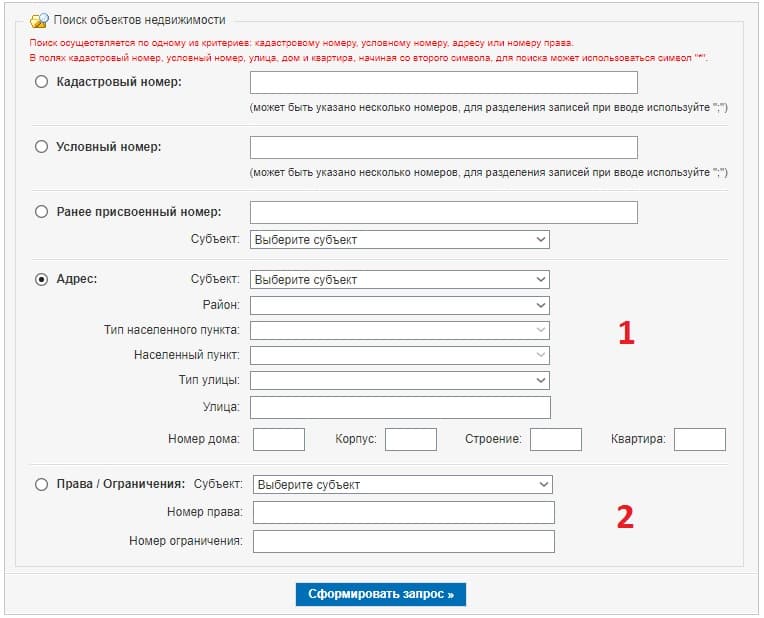
Task: Click the Кадастровый номер input field
Action: pyautogui.click(x=443, y=82)
